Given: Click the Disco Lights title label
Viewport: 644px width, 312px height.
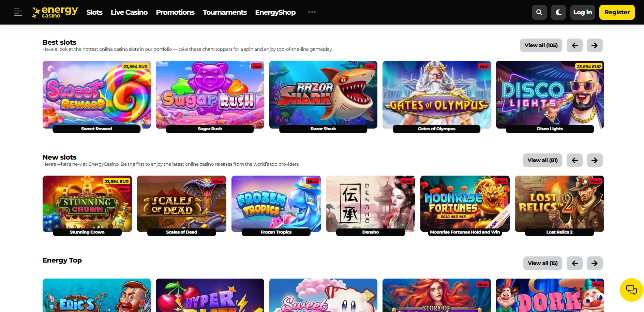Looking at the screenshot, I should tap(550, 129).
